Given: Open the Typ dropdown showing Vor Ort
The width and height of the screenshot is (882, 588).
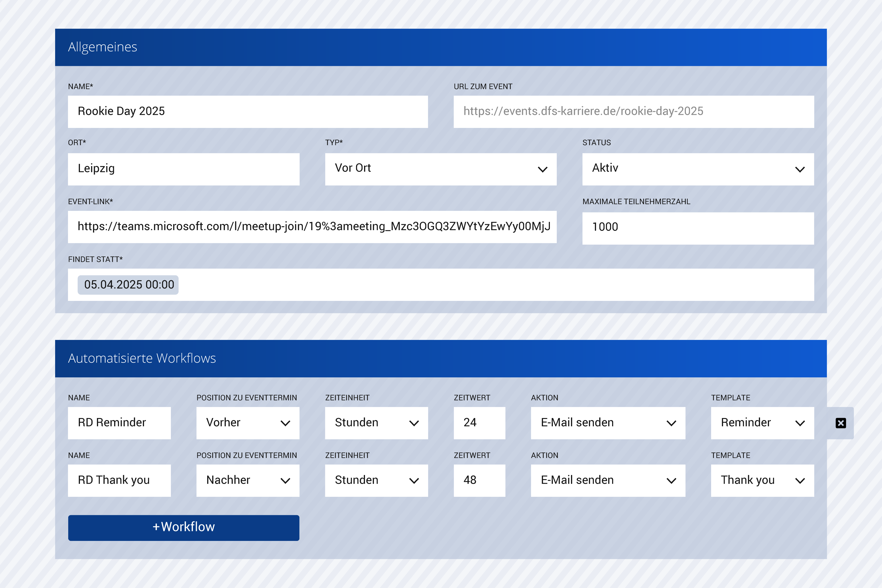Looking at the screenshot, I should [440, 169].
